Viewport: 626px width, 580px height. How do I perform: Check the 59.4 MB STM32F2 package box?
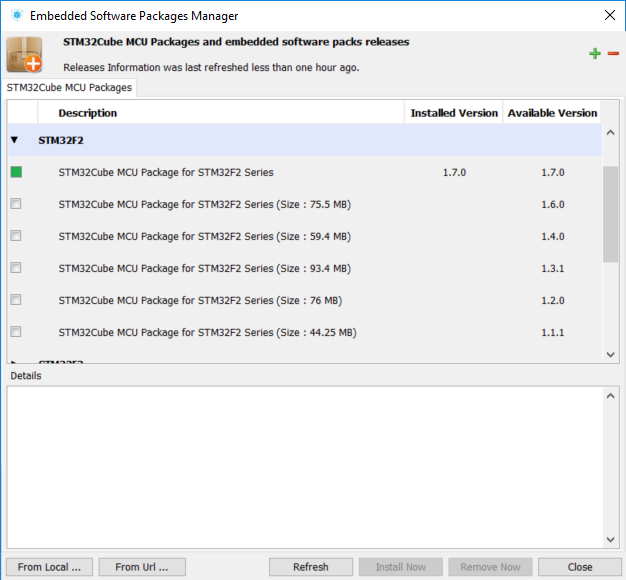(16, 236)
